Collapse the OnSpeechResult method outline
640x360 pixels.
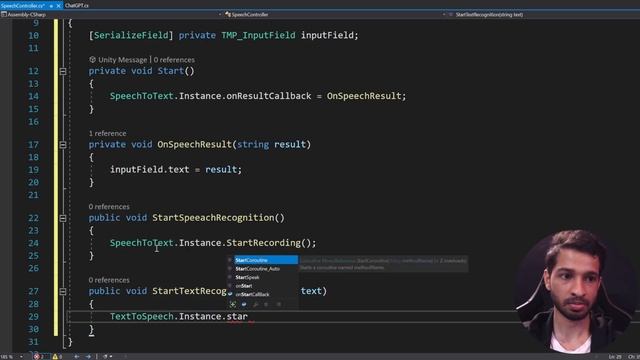63,145
